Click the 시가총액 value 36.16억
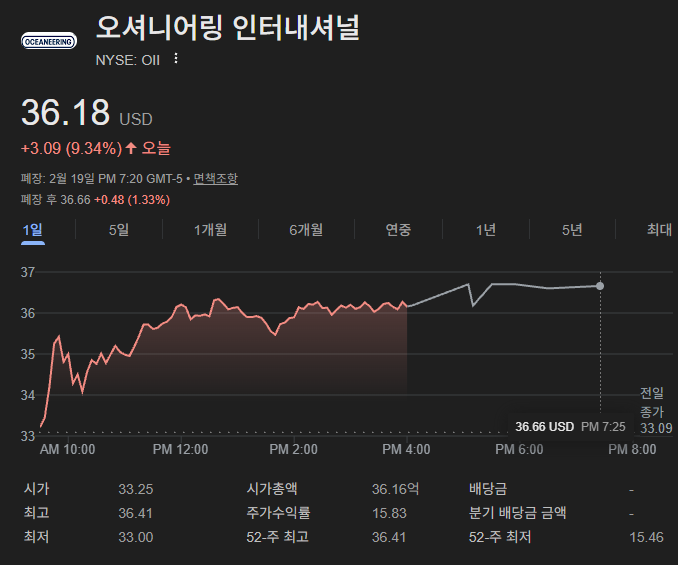 (x=395, y=489)
